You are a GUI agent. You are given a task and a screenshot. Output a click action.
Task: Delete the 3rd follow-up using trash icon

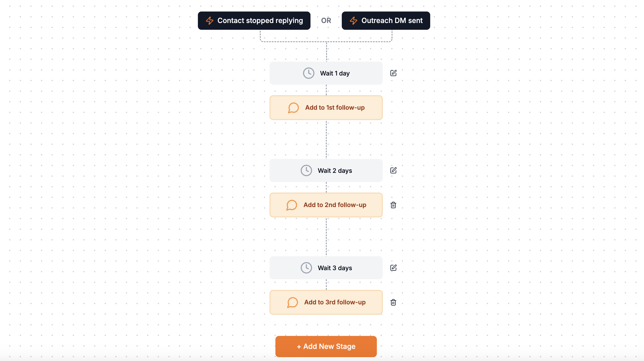pyautogui.click(x=393, y=302)
